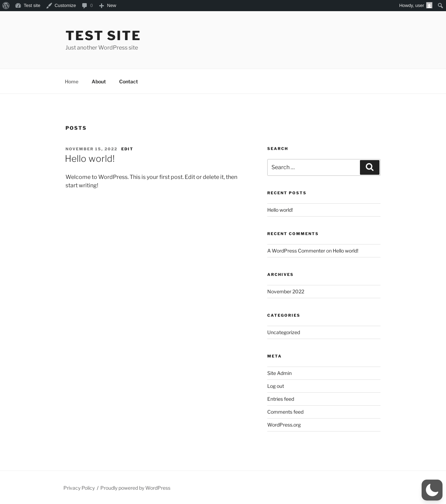Go to the Contact page menu item
The height and width of the screenshot is (504, 446).
point(128,82)
